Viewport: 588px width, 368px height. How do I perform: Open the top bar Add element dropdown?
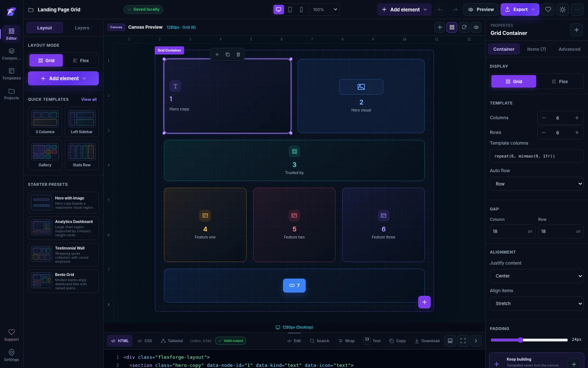pos(404,10)
